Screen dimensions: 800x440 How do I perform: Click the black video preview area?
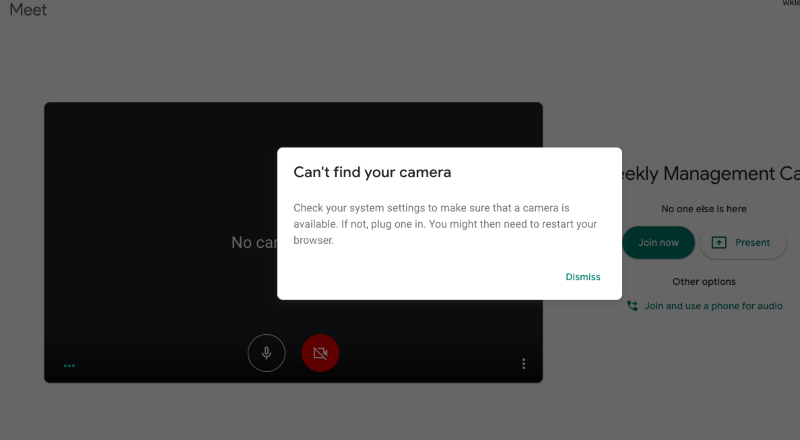click(150, 200)
